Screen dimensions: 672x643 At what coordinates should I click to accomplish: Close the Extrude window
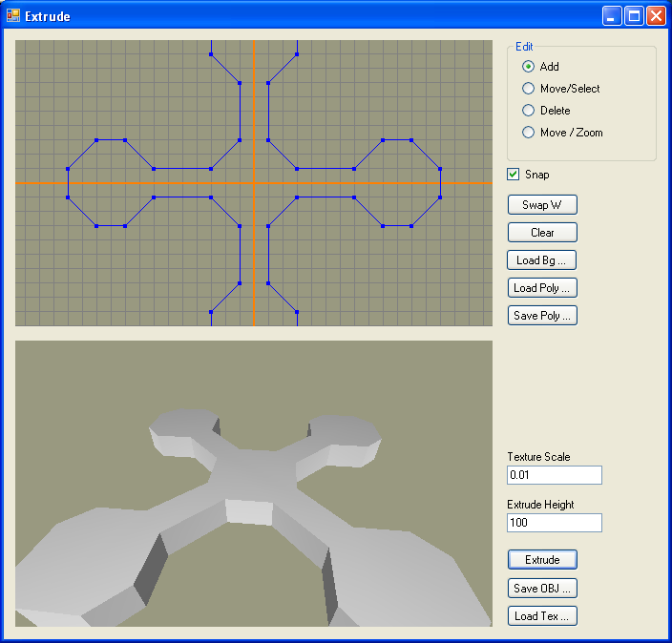coord(656,16)
